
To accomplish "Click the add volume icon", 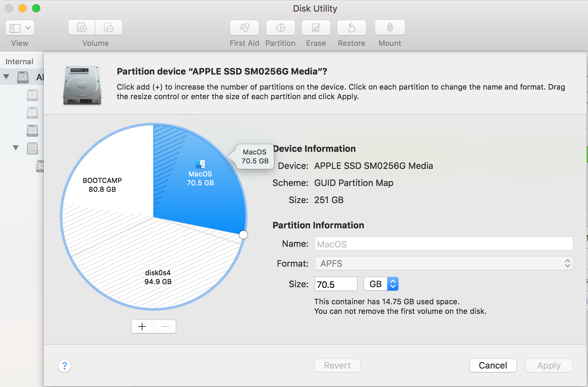I will pyautogui.click(x=82, y=28).
